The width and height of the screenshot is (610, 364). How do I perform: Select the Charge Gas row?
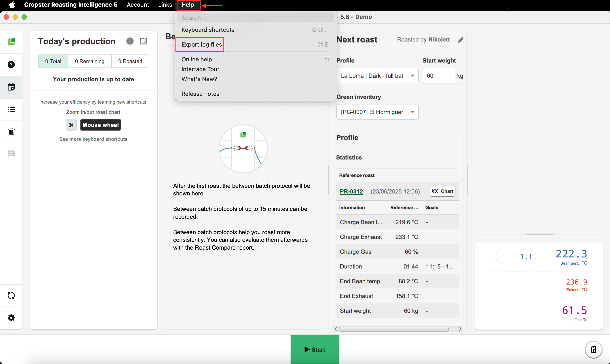tap(398, 252)
